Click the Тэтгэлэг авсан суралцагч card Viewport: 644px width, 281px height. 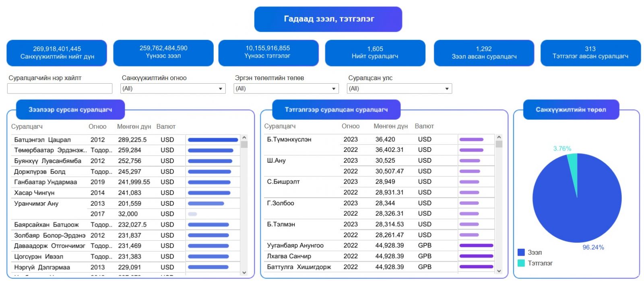click(x=590, y=53)
